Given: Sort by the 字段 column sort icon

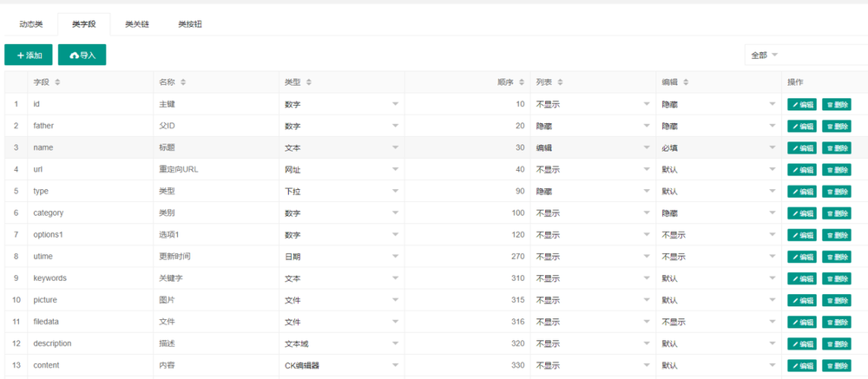Looking at the screenshot, I should point(57,82).
